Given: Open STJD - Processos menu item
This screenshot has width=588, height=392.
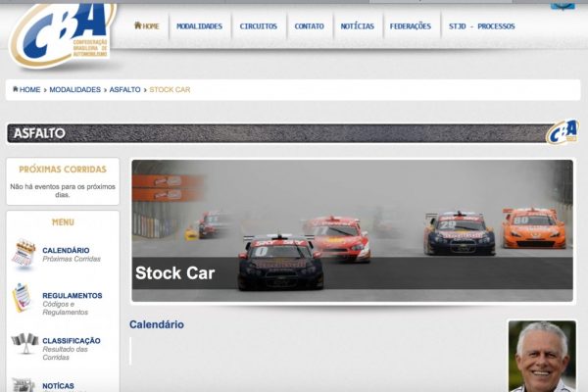Looking at the screenshot, I should coord(481,26).
